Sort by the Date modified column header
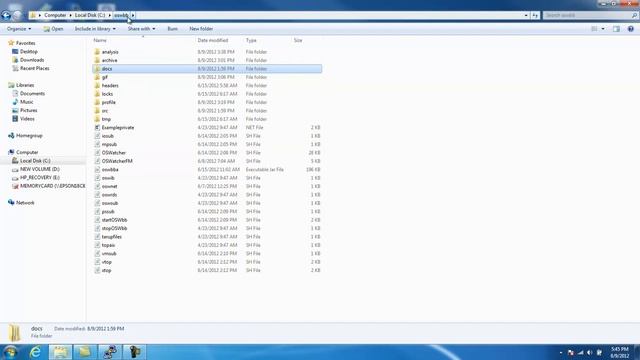The image size is (640, 360). point(213,40)
